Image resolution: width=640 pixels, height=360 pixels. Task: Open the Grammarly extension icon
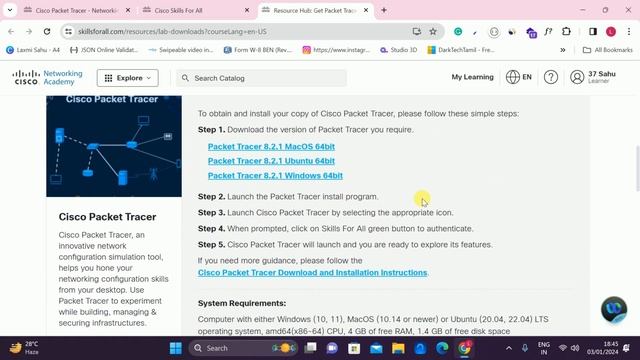click(x=458, y=31)
